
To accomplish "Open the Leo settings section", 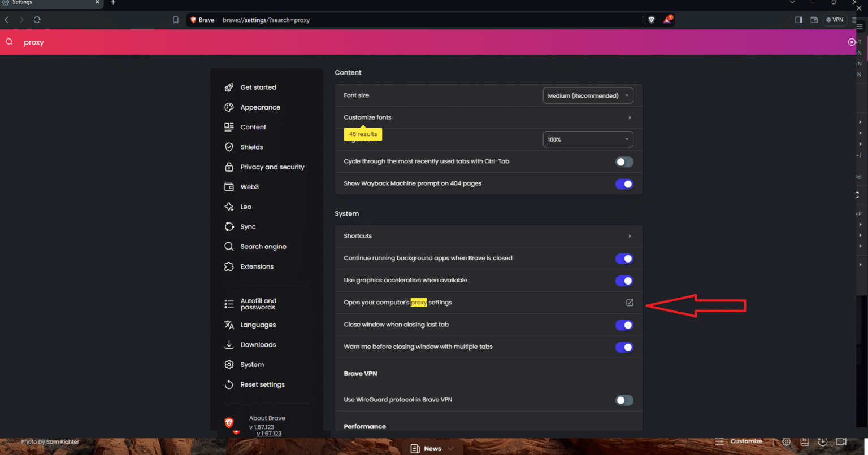I will pyautogui.click(x=245, y=207).
